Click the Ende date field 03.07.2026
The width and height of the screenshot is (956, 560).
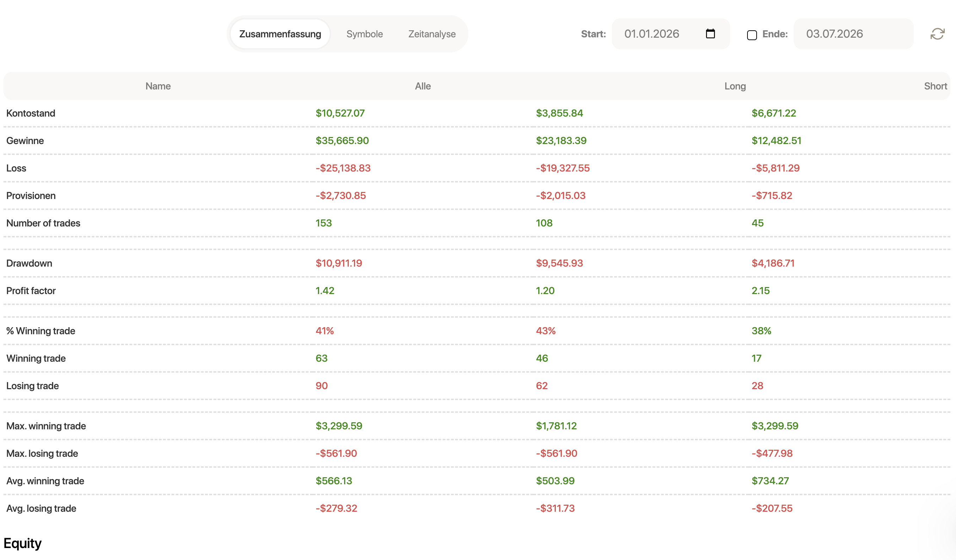(853, 34)
